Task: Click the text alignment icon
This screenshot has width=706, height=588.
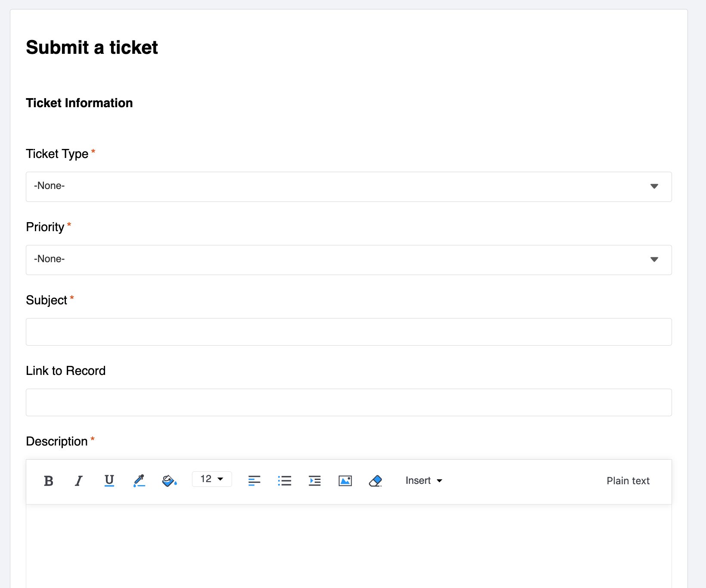Action: coord(254,481)
